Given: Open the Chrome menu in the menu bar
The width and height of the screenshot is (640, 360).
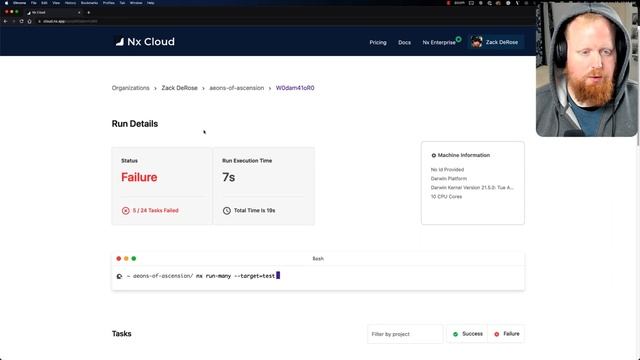Looking at the screenshot, I should [x=19, y=3].
